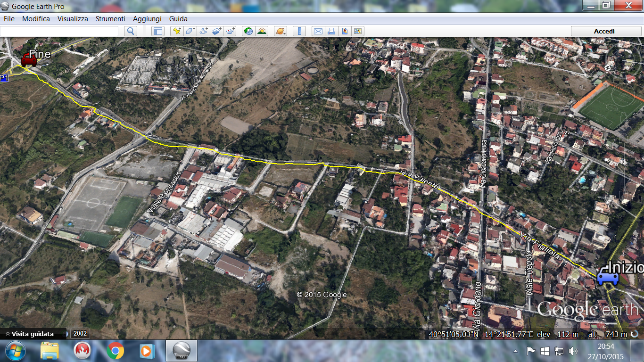Select the Add Polygon tool
The image size is (644, 362).
pos(190,31)
